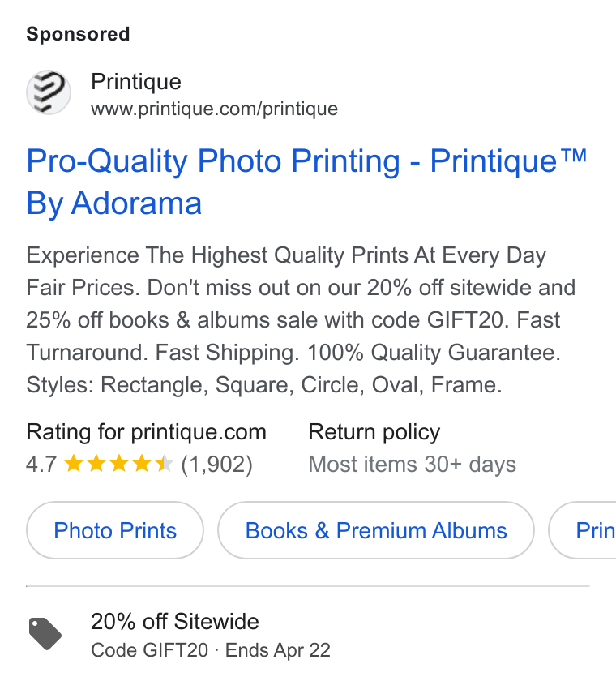Screen dimensions: 616x681
Task: Click the five-star rating graphic
Action: 119,464
